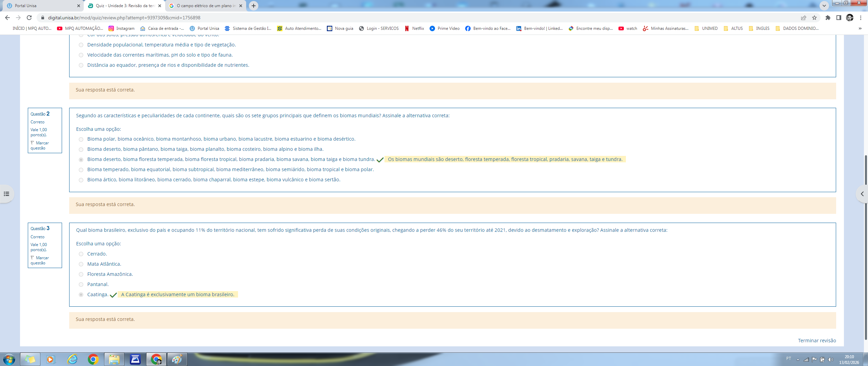Click the Terminar revisão link
868x366 pixels.
pos(816,341)
